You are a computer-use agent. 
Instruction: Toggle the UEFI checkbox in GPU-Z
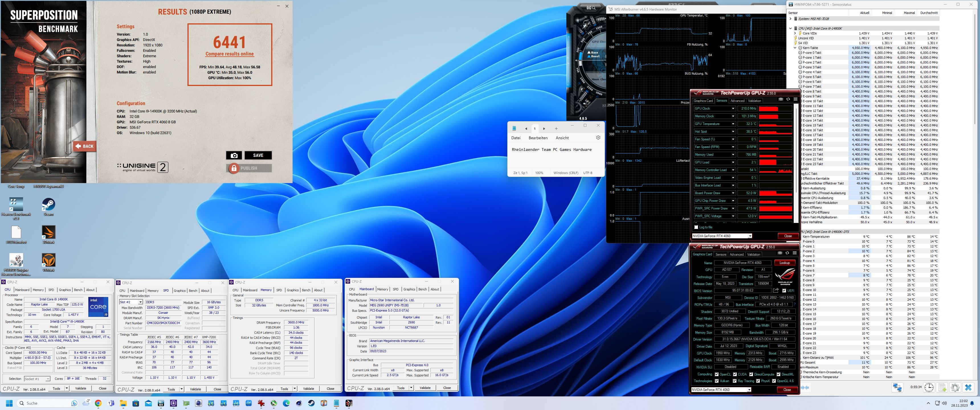[785, 291]
